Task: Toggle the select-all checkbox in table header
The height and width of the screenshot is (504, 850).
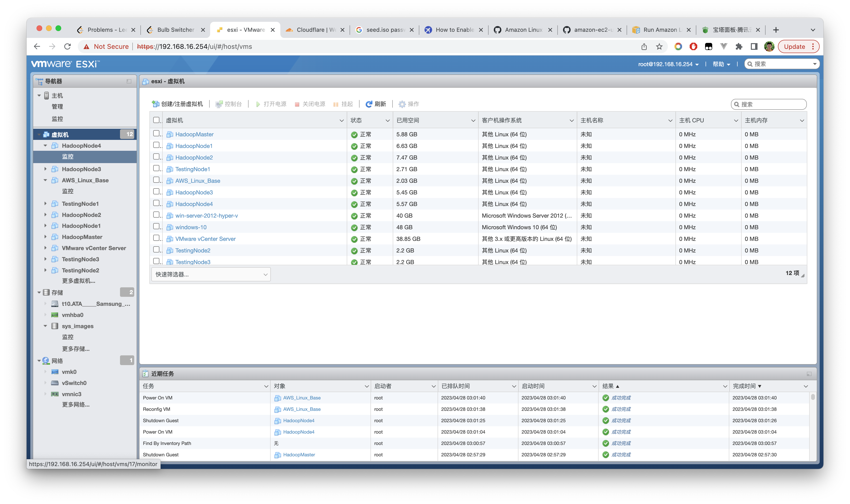Action: point(156,120)
